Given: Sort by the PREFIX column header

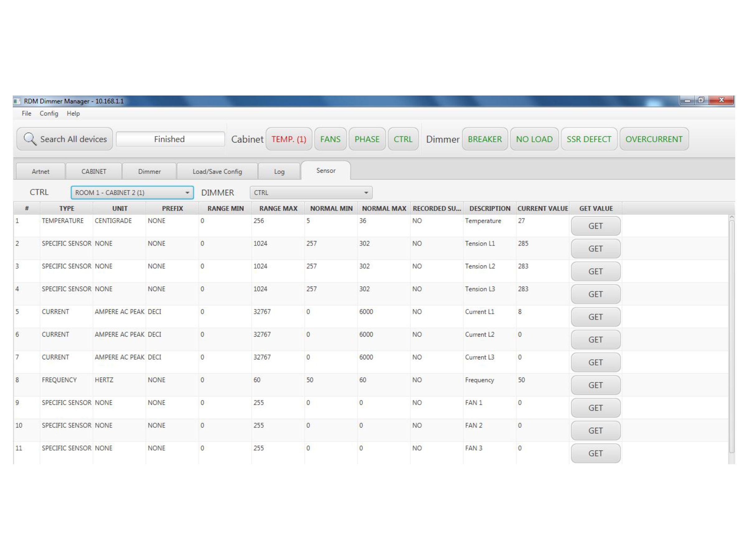Looking at the screenshot, I should [x=172, y=209].
